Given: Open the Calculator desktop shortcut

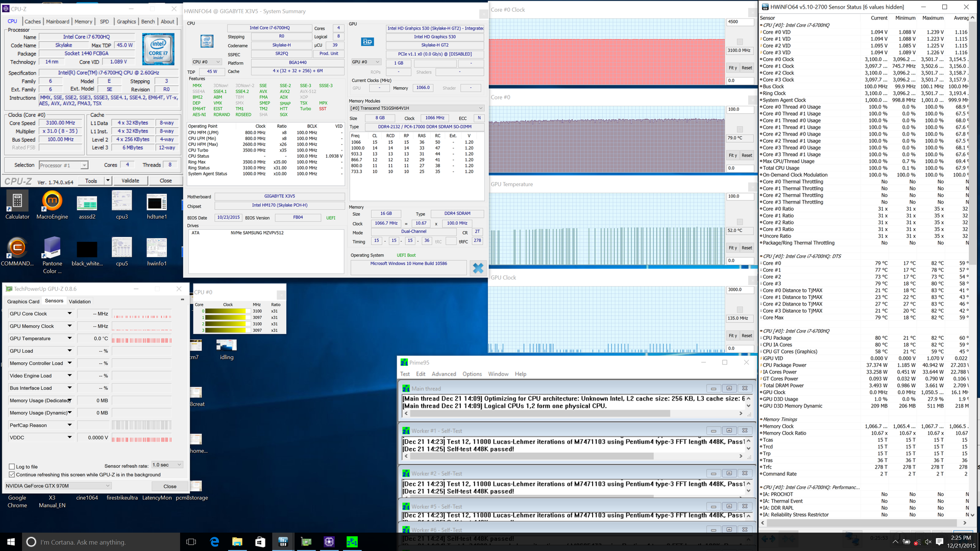Looking at the screenshot, I should coord(17,206).
